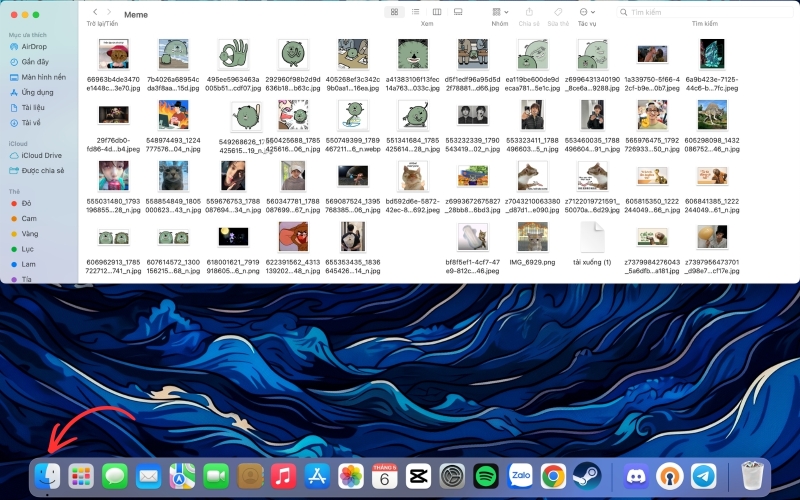Click the Chia sẻ share toolbar icon
This screenshot has height=500, width=800.
[x=529, y=12]
